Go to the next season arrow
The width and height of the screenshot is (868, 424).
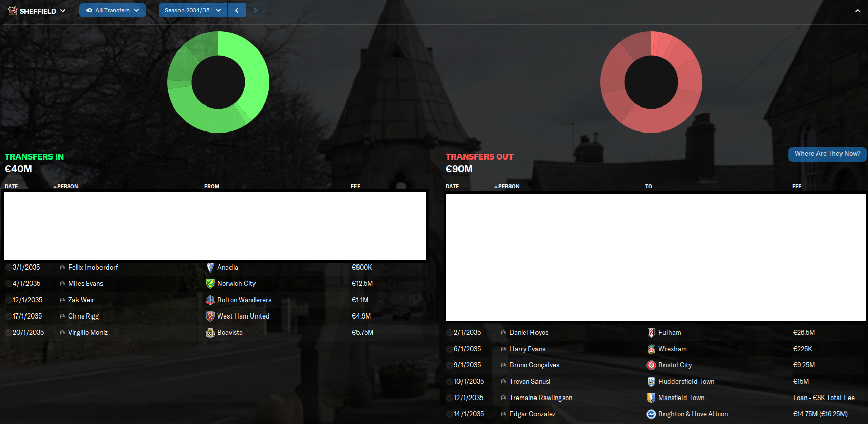point(256,10)
